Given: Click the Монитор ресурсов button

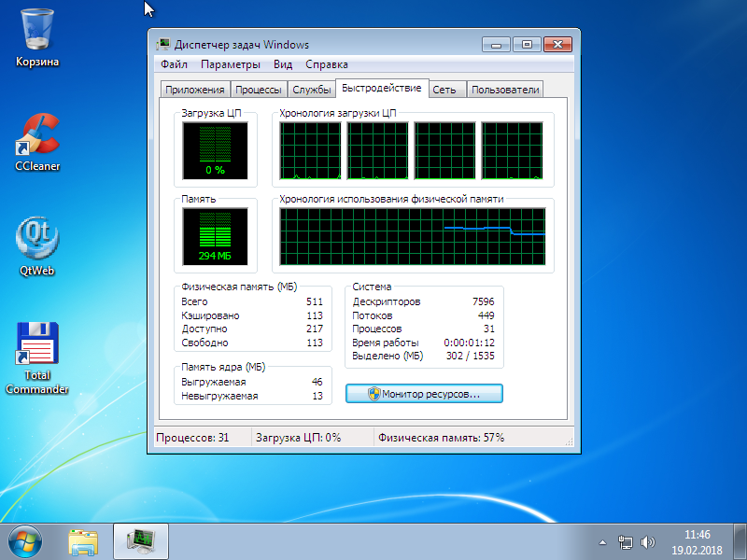Looking at the screenshot, I should (424, 394).
